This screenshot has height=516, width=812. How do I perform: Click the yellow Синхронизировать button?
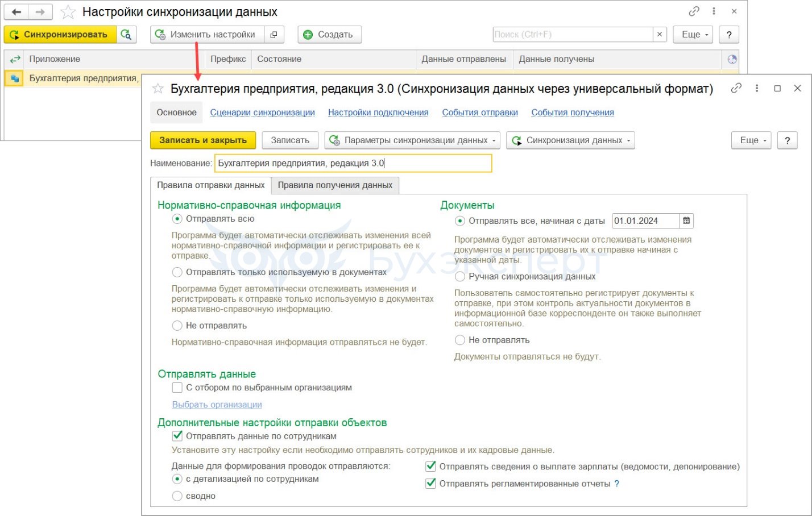[60, 35]
